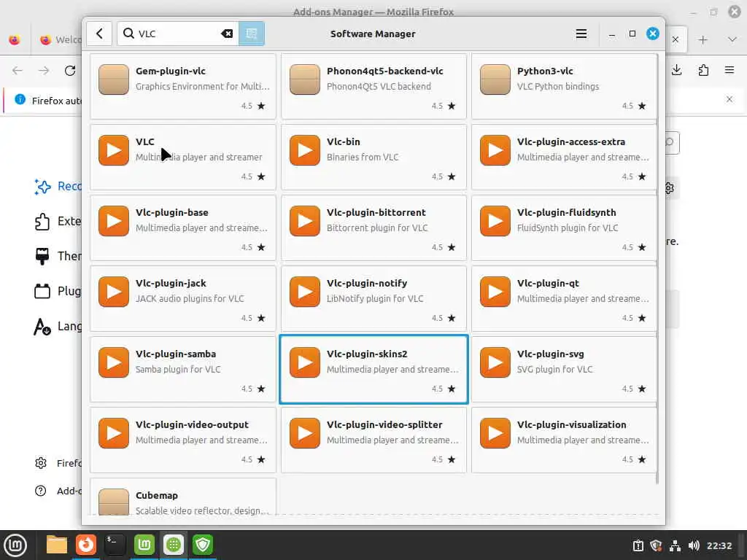This screenshot has height=560, width=747.
Task: Open Extensions in Add-ons Manager sidebar
Action: pos(58,222)
